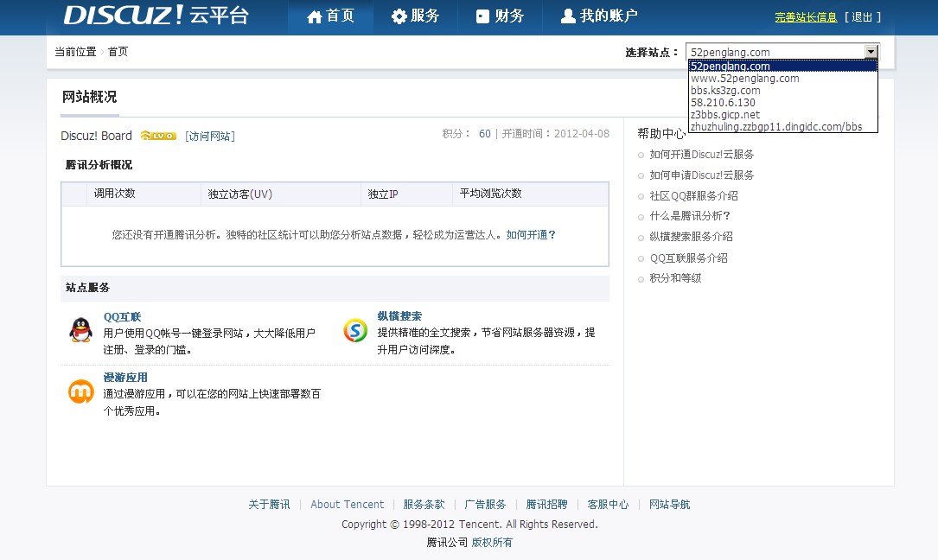Open the 我的账户 navigation tab
This screenshot has width=938, height=560.
click(x=599, y=16)
